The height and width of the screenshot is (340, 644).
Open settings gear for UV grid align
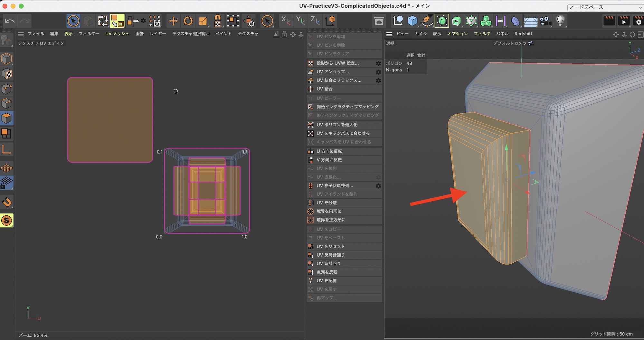click(378, 186)
